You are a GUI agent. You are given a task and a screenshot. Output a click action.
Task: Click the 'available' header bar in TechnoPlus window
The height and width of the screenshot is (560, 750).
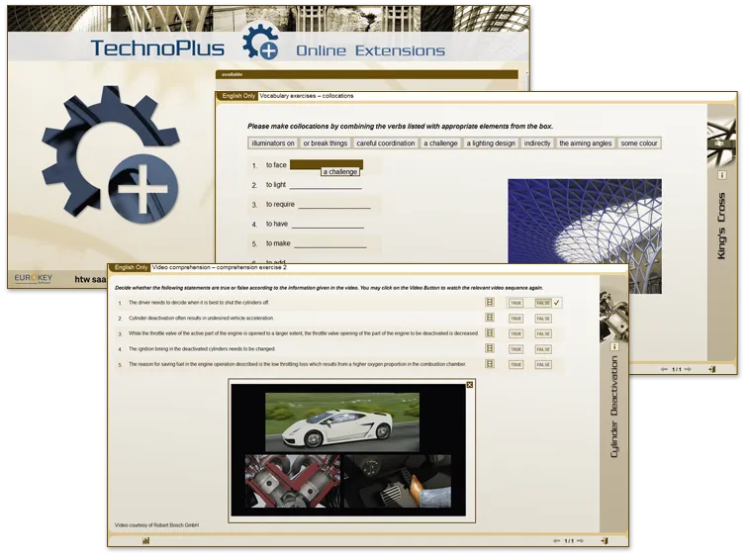[x=367, y=74]
